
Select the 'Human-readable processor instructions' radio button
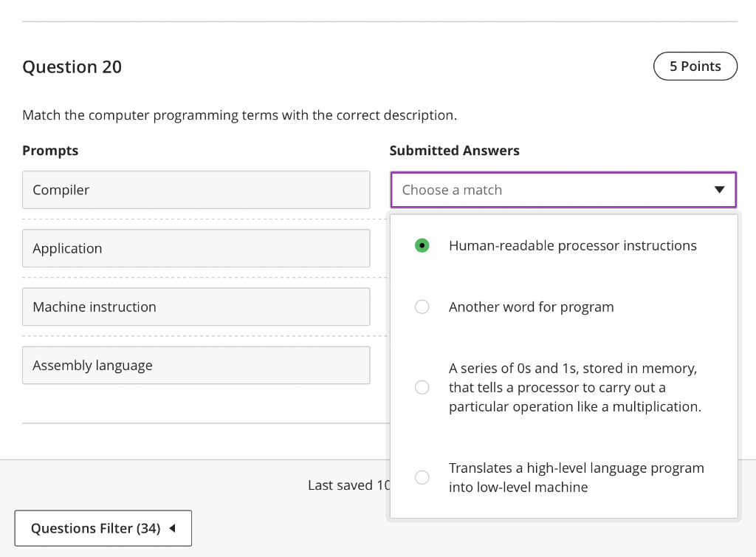(422, 245)
